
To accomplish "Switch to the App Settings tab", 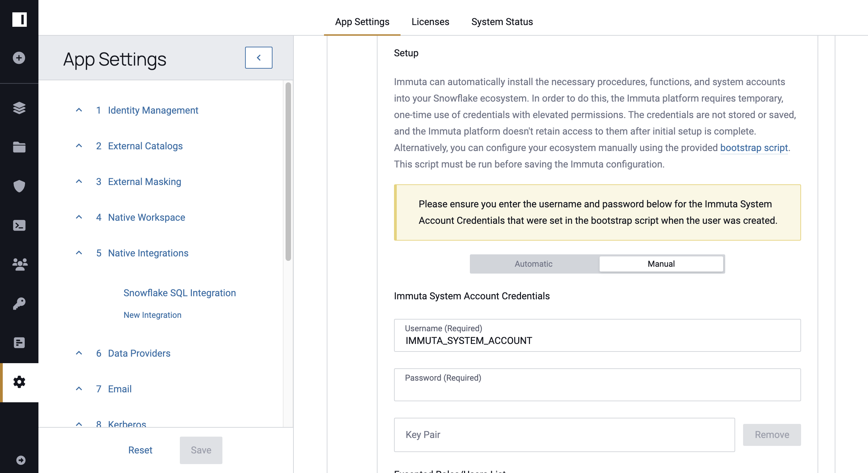I will click(362, 22).
